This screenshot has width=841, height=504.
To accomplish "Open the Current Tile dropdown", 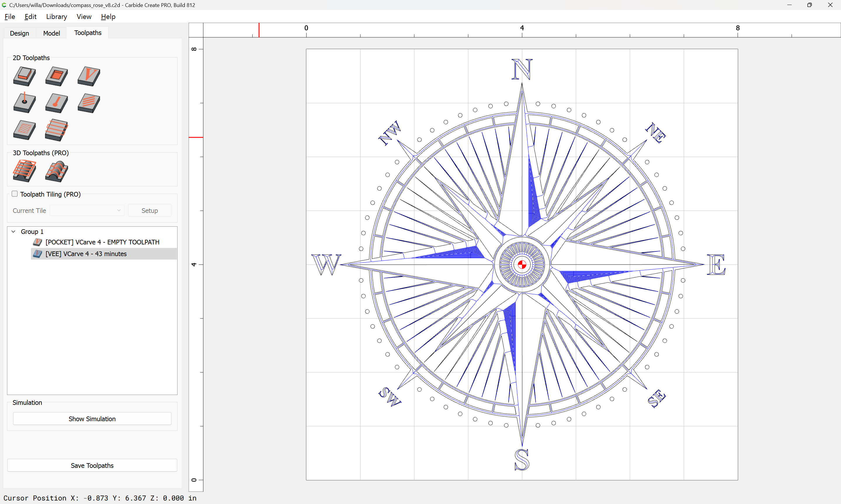I will click(x=87, y=210).
